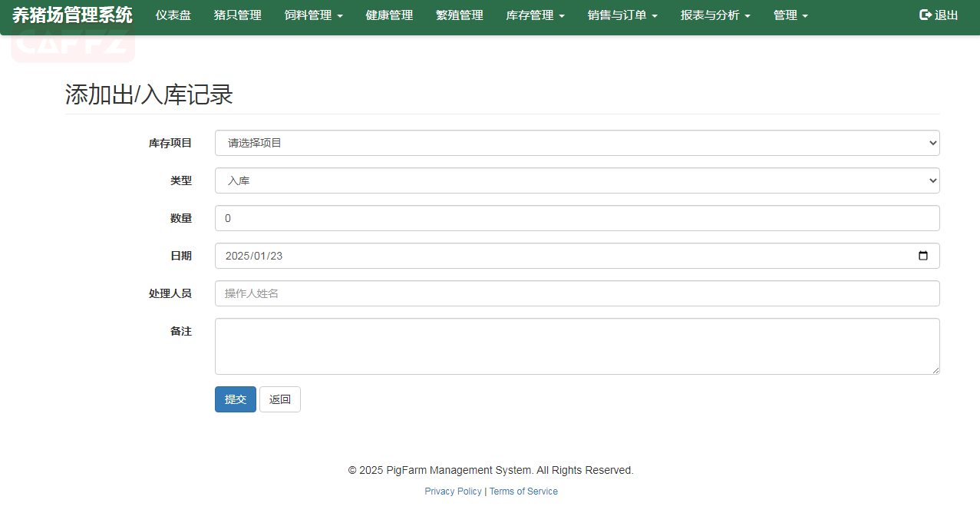
Task: Click the 养猪场管理系统 brand logo
Action: 72,15
